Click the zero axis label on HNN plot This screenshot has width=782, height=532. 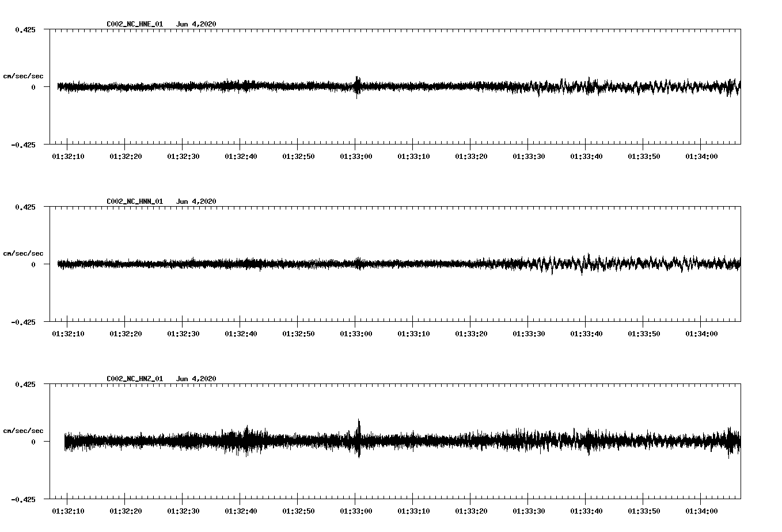coord(33,264)
